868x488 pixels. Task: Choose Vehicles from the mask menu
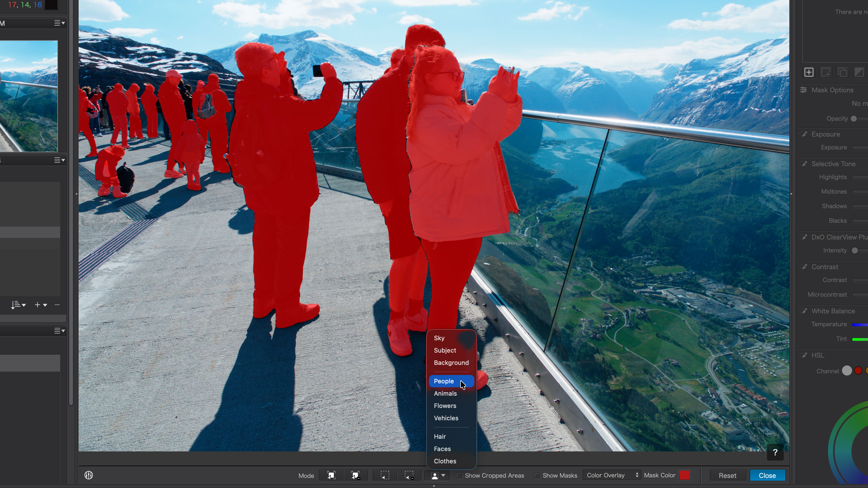point(451,418)
